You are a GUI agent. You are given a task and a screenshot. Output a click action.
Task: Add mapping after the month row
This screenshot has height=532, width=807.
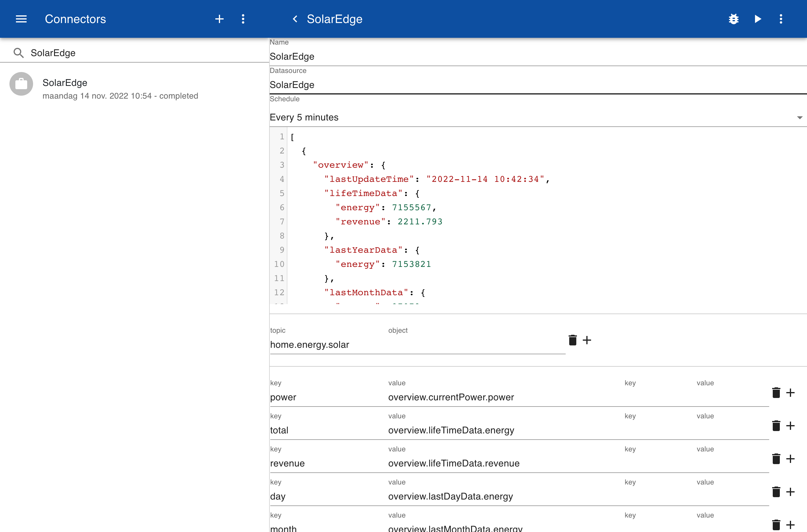tap(790, 525)
